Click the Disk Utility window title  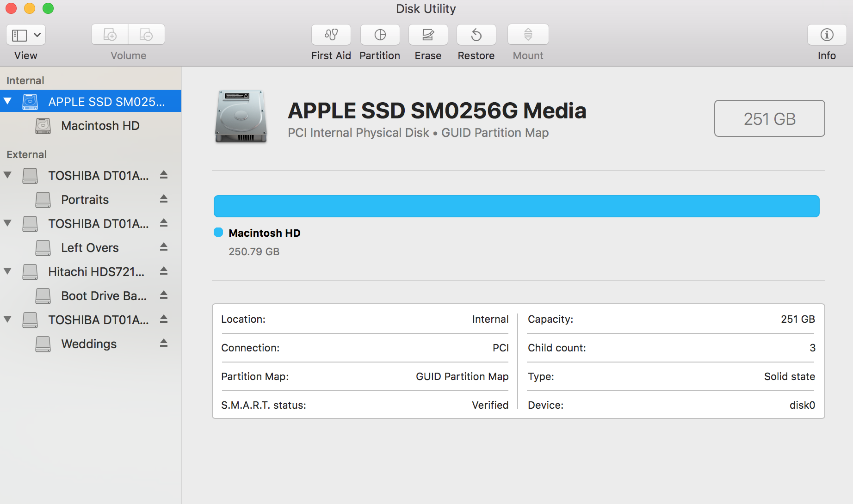[426, 9]
